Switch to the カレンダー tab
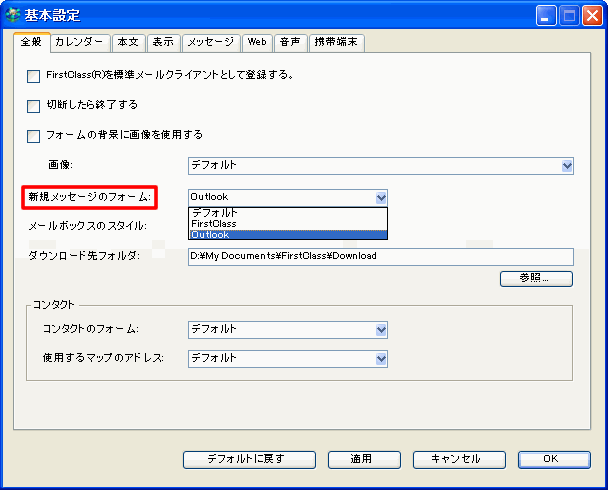 (78, 42)
